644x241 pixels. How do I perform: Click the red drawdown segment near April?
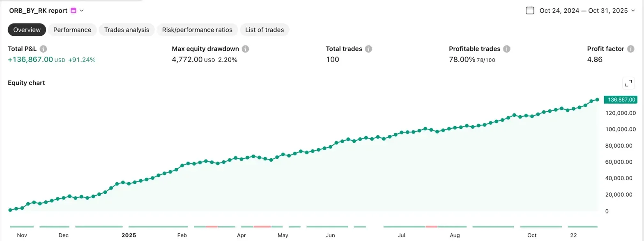(x=262, y=227)
